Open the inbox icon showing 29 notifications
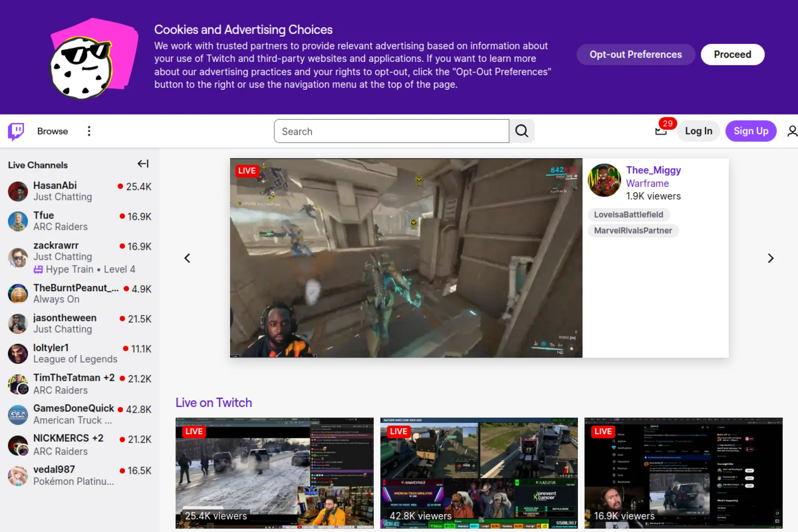This screenshot has width=798, height=532. [x=660, y=131]
